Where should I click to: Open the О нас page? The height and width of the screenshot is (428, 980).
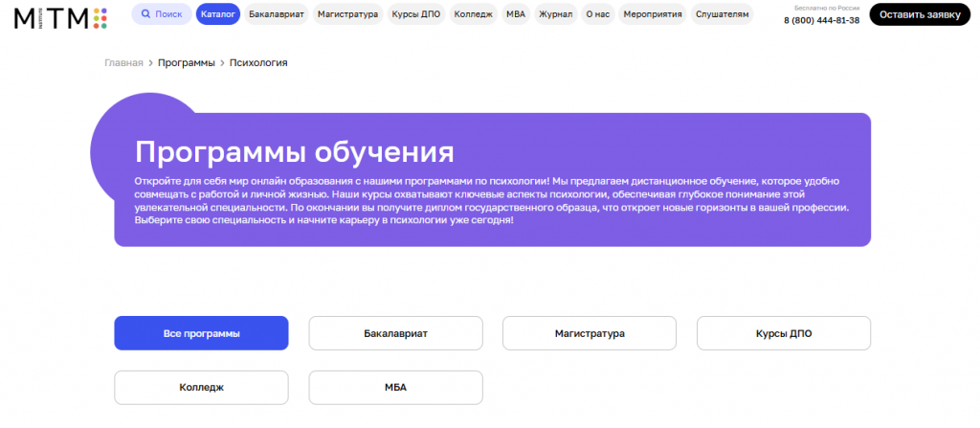pyautogui.click(x=597, y=13)
